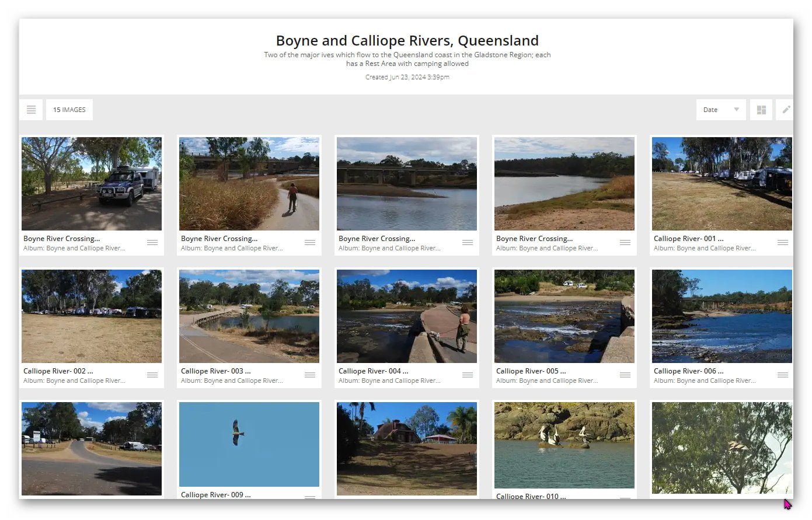The image size is (812, 520).
Task: Open options icon for Calliope River- 003
Action: (x=310, y=375)
